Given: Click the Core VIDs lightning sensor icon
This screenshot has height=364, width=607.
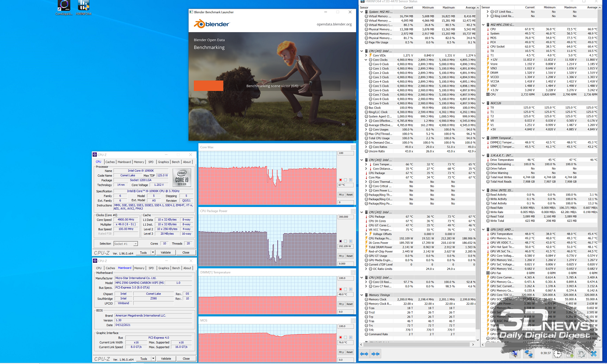Looking at the screenshot, I should (x=370, y=55).
